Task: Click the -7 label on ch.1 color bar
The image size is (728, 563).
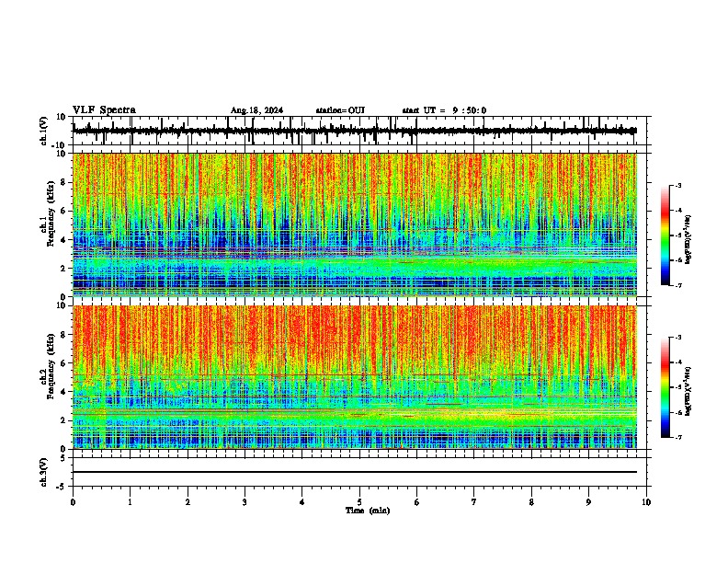Action: (678, 285)
